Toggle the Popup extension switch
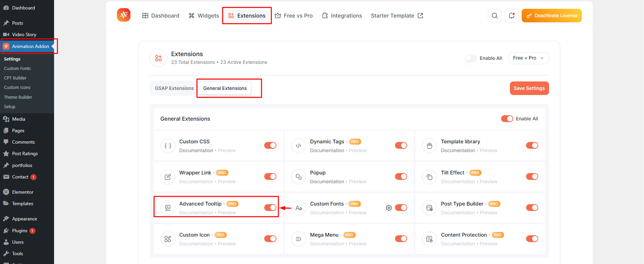This screenshot has width=644, height=264. tap(401, 176)
